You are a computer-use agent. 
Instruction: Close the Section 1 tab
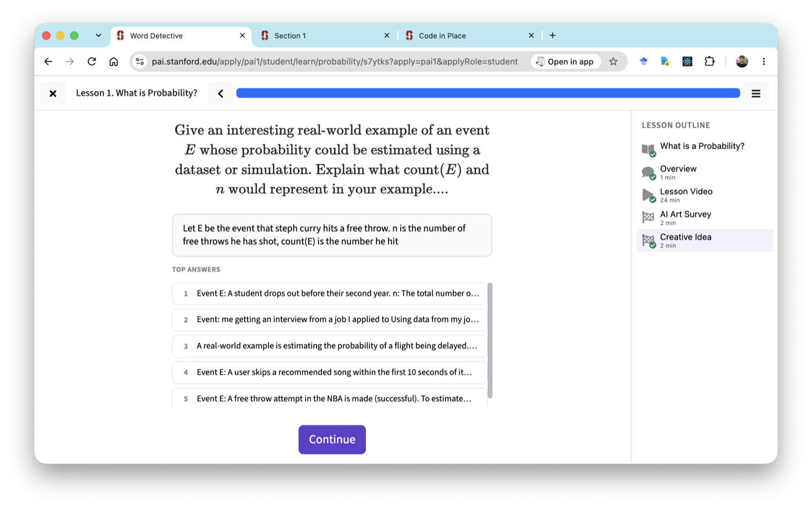click(387, 35)
